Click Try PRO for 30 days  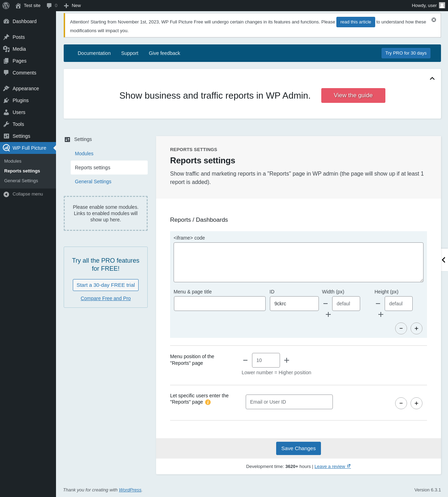tap(406, 53)
